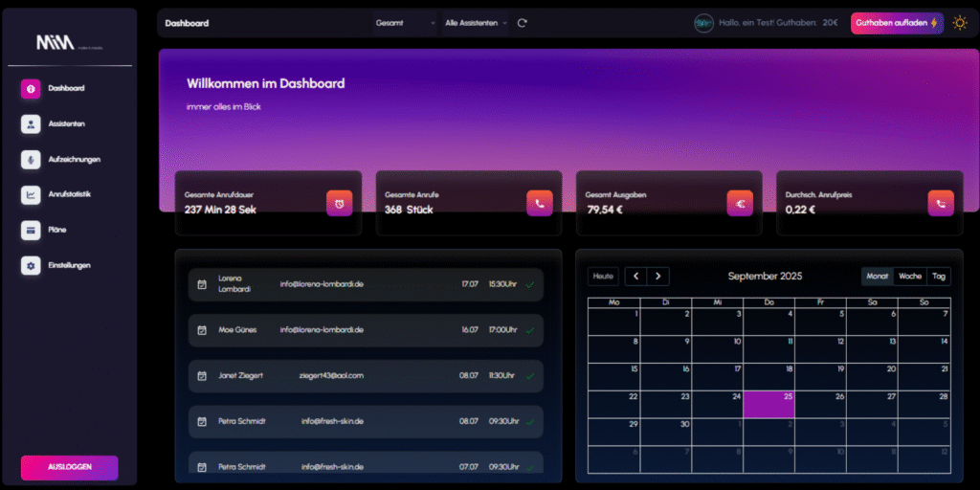Image resolution: width=980 pixels, height=490 pixels.
Task: Select the highlighted day 25 in calendar
Action: click(768, 404)
